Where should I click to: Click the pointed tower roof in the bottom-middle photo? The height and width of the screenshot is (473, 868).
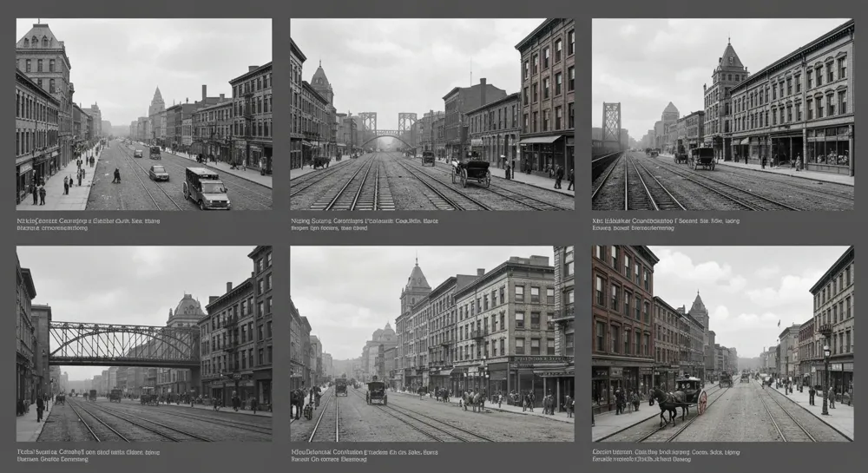click(418, 277)
